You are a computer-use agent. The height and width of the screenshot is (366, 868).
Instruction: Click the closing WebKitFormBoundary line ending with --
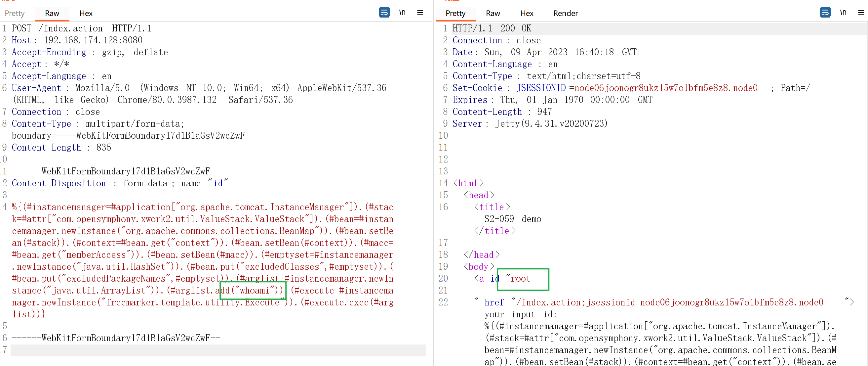point(116,338)
